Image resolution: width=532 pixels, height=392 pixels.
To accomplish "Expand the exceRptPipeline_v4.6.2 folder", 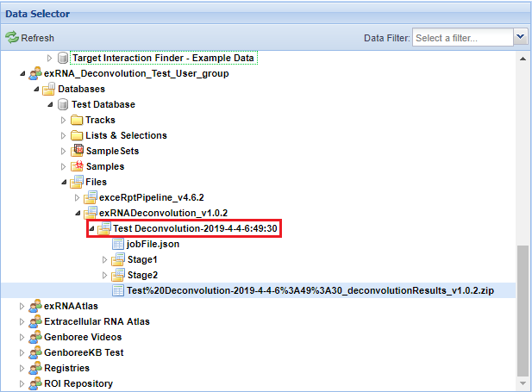I will pyautogui.click(x=77, y=198).
